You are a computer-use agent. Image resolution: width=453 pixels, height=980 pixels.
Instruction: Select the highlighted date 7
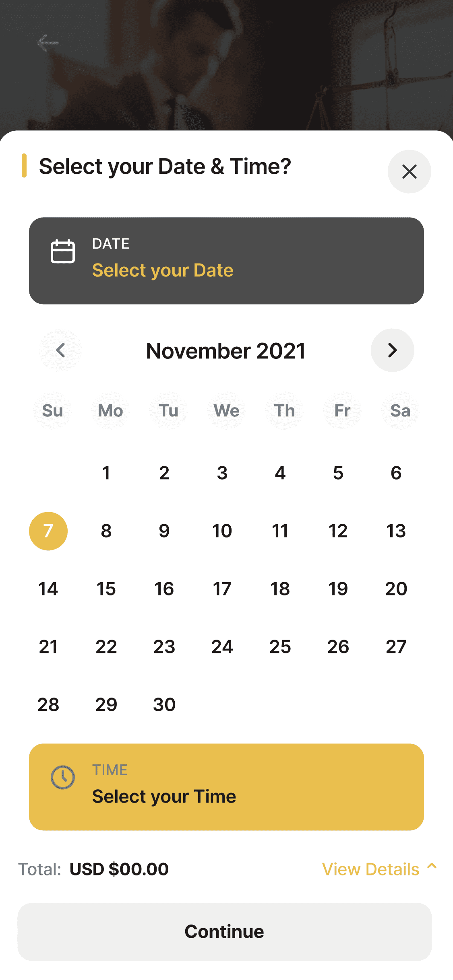48,531
